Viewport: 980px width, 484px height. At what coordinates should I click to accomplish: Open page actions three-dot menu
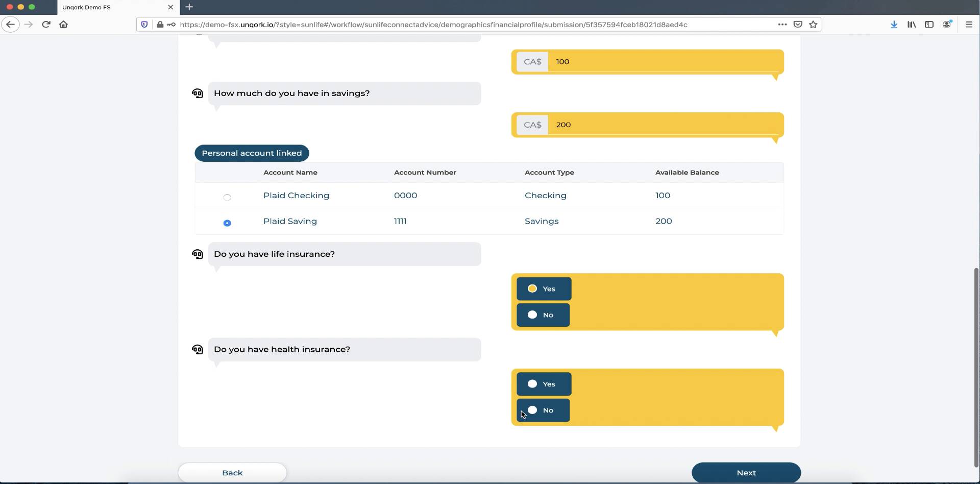click(782, 24)
